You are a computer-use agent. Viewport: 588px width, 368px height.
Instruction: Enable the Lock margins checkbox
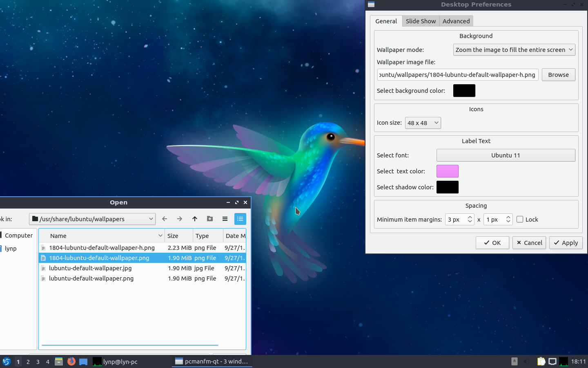(520, 219)
